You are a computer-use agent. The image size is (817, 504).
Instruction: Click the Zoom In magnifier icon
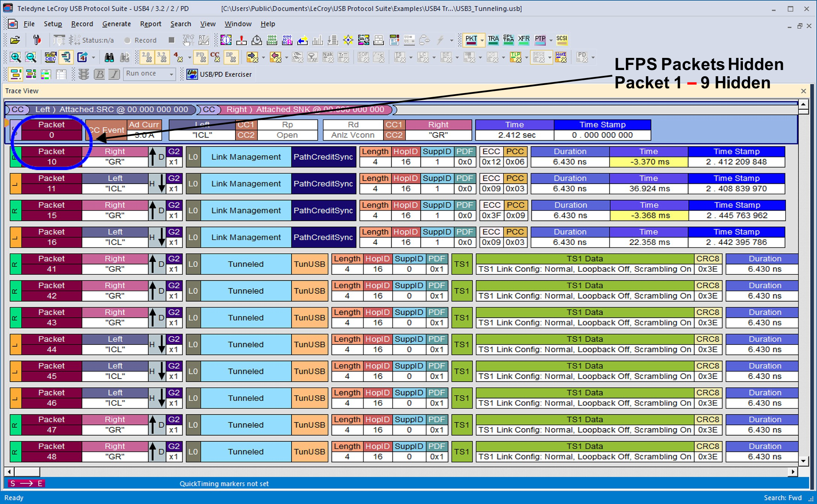15,57
